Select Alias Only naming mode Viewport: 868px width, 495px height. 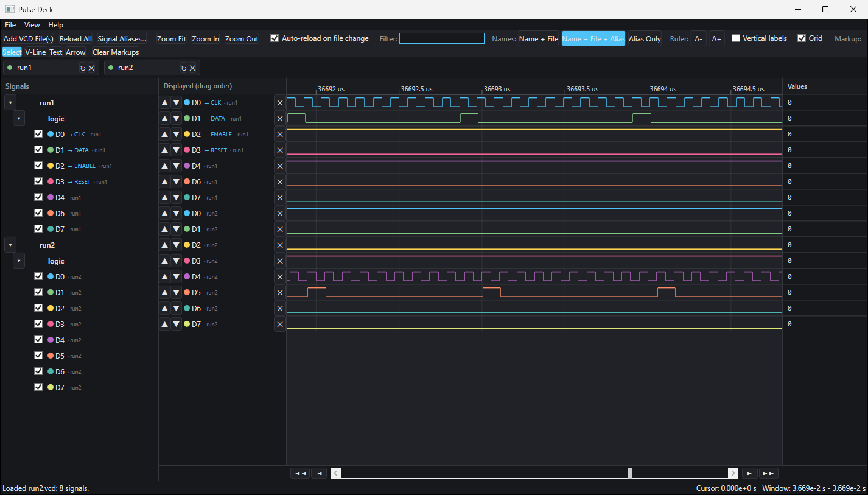click(645, 39)
